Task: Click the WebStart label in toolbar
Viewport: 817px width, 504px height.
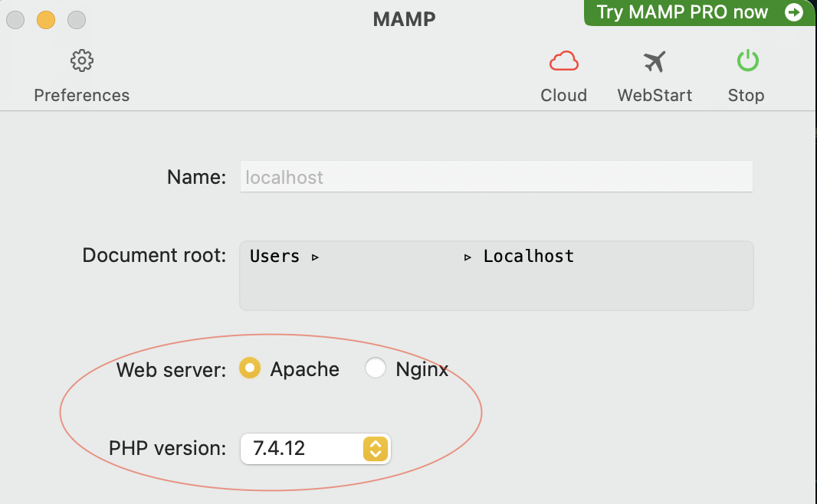Action: click(x=655, y=95)
